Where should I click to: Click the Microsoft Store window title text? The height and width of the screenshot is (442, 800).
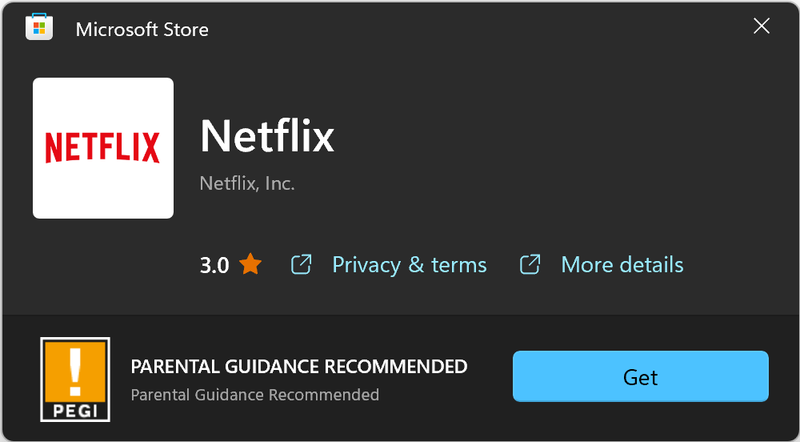[142, 29]
